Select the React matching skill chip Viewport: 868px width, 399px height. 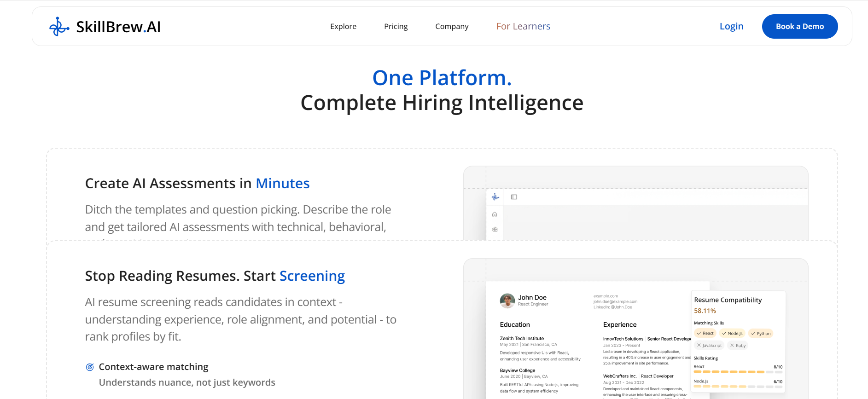pos(705,333)
